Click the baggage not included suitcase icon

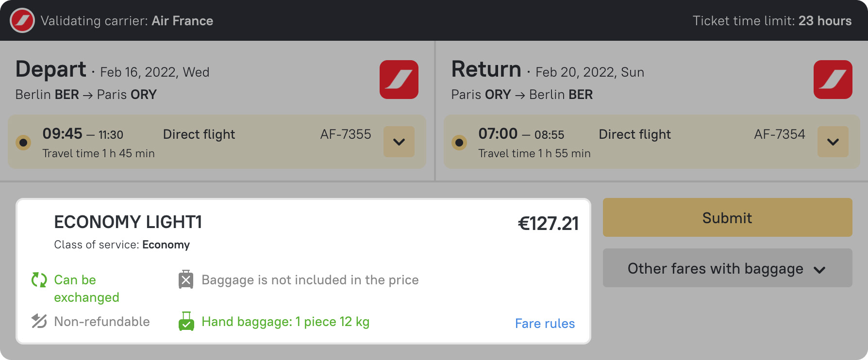186,279
